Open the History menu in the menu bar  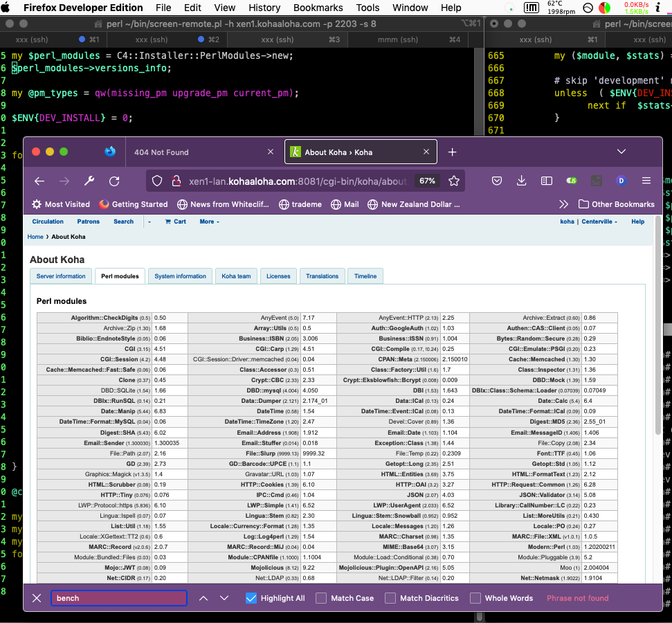(x=264, y=8)
